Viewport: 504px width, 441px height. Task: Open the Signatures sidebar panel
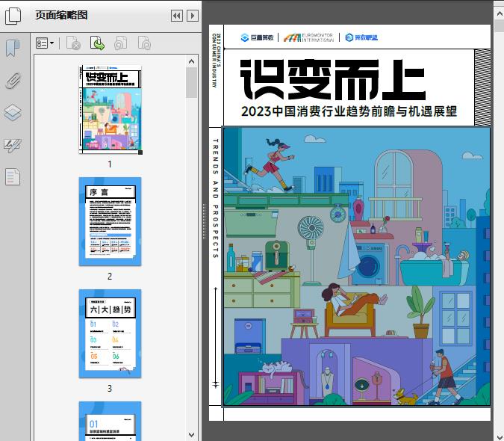pos(13,146)
